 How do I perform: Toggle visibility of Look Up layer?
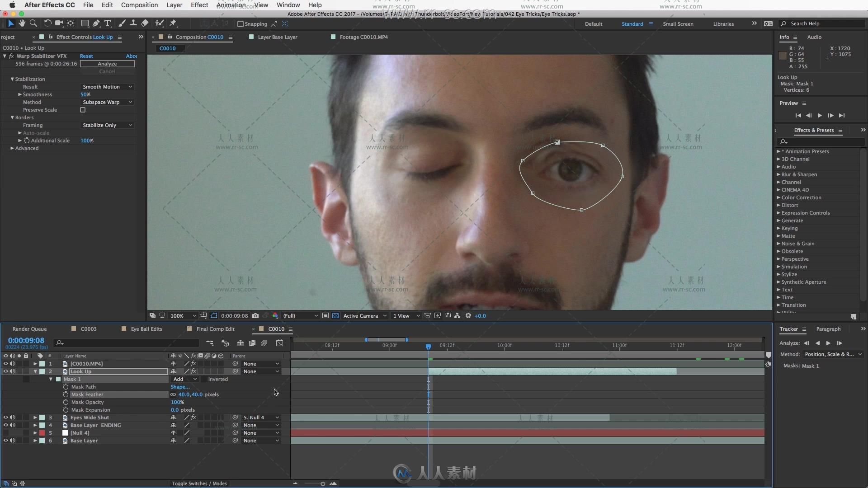[5, 371]
